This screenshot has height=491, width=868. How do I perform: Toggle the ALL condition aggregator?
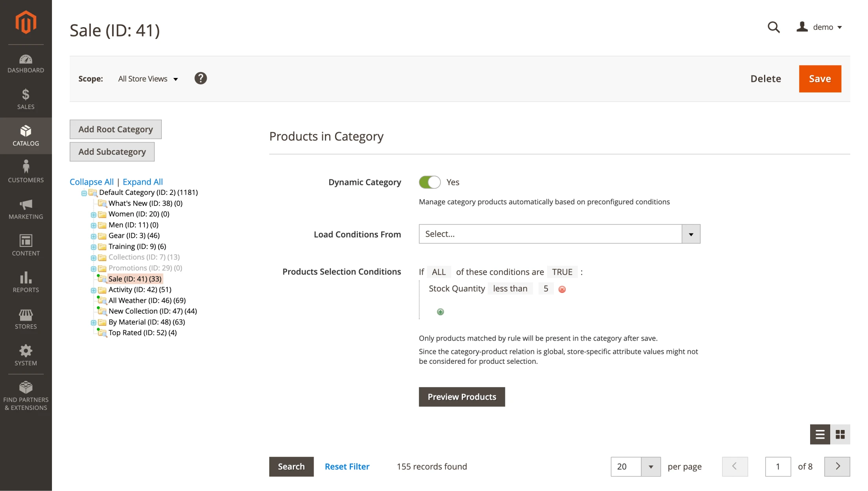[x=439, y=272]
